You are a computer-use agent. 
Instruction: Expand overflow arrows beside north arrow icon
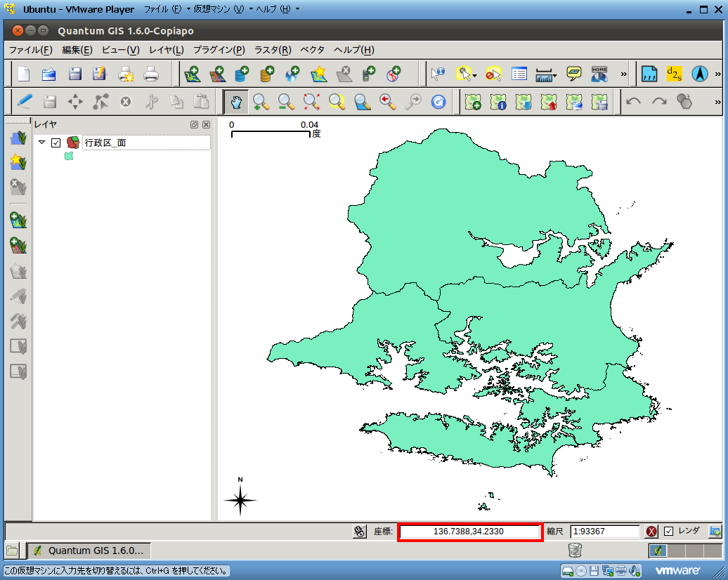(717, 74)
